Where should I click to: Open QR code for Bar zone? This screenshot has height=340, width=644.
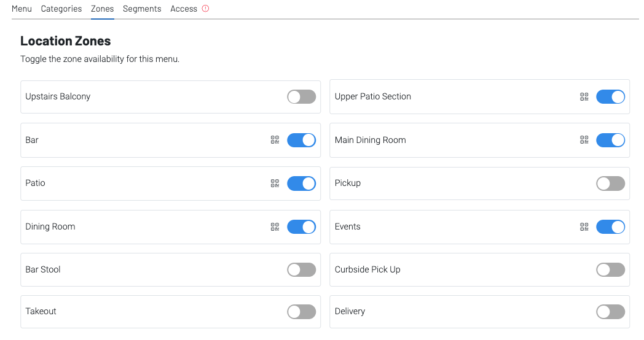point(275,140)
